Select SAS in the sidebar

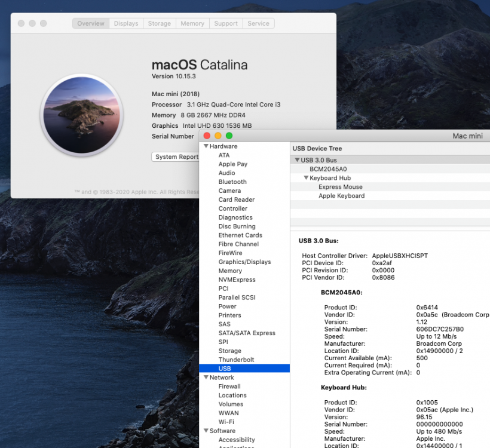[224, 324]
